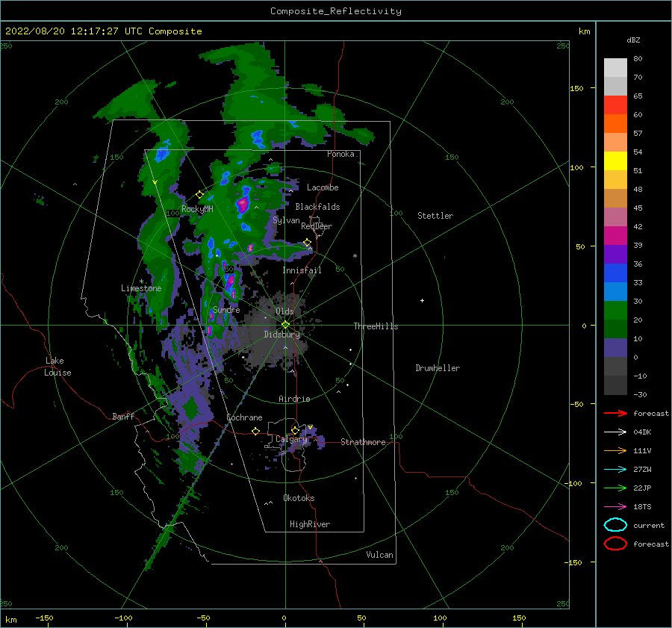
Task: Select the orange 111V arrow legend icon
Action: (615, 450)
